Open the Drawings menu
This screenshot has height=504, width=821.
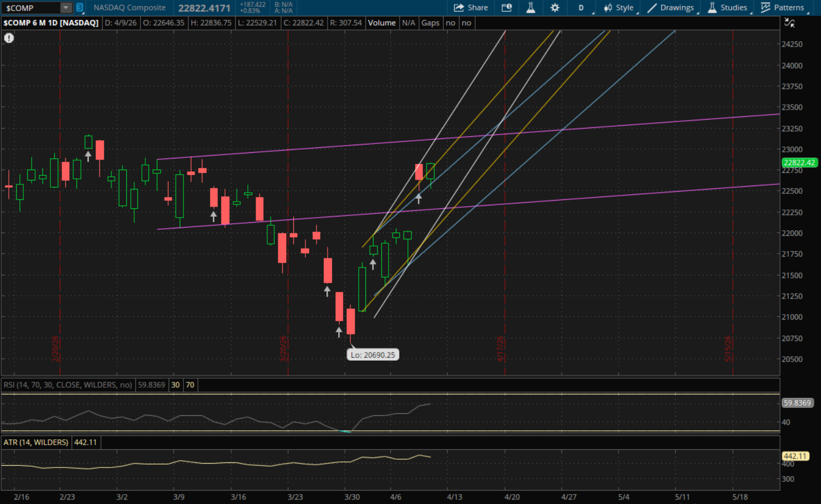click(x=671, y=8)
